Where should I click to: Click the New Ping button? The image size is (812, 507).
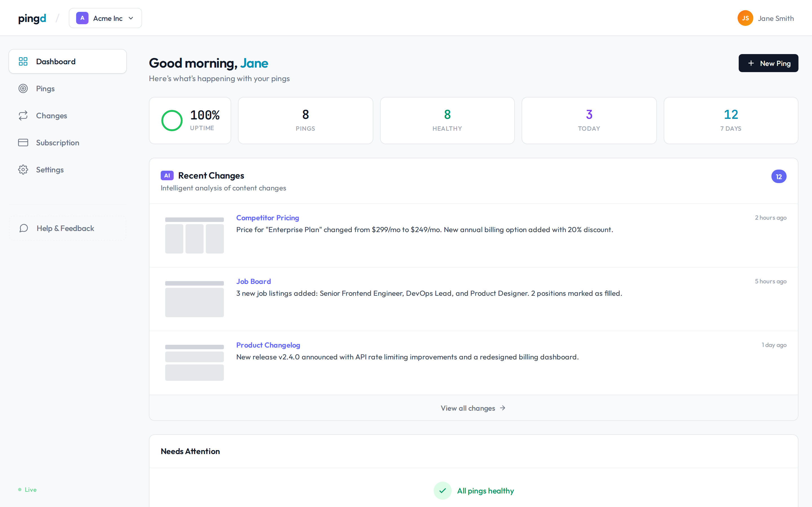(768, 63)
